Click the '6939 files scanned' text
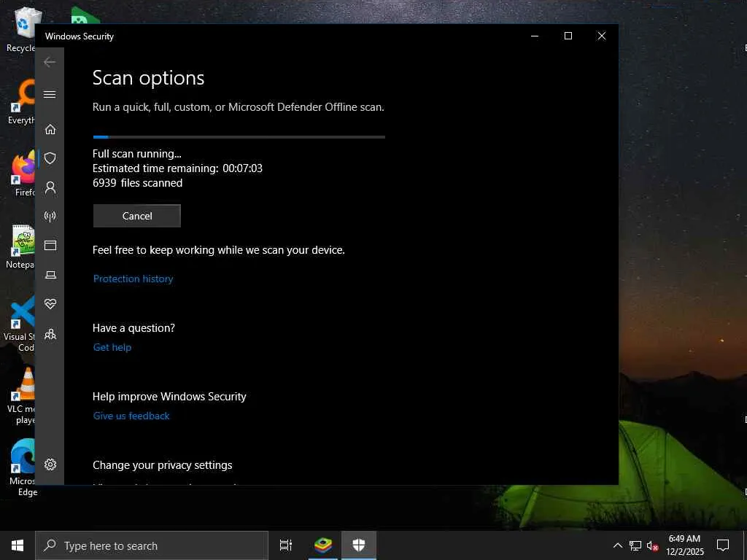Screen dimensions: 747x560 (x=137, y=183)
